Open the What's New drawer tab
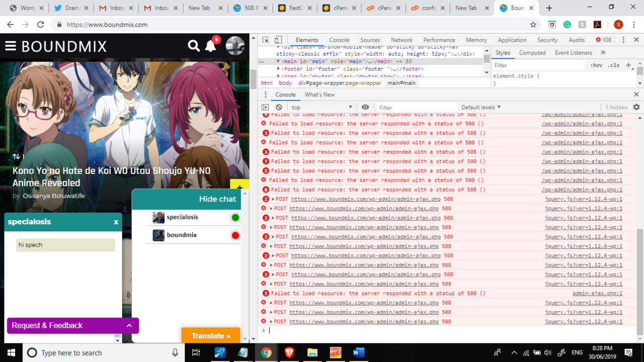This screenshot has height=362, width=644. (319, 95)
